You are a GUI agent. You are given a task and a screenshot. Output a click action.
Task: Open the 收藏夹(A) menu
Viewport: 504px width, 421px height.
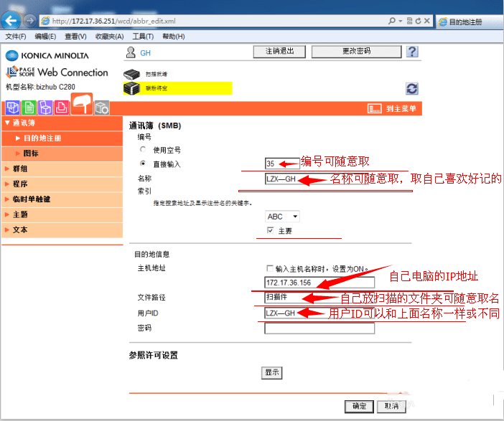110,37
